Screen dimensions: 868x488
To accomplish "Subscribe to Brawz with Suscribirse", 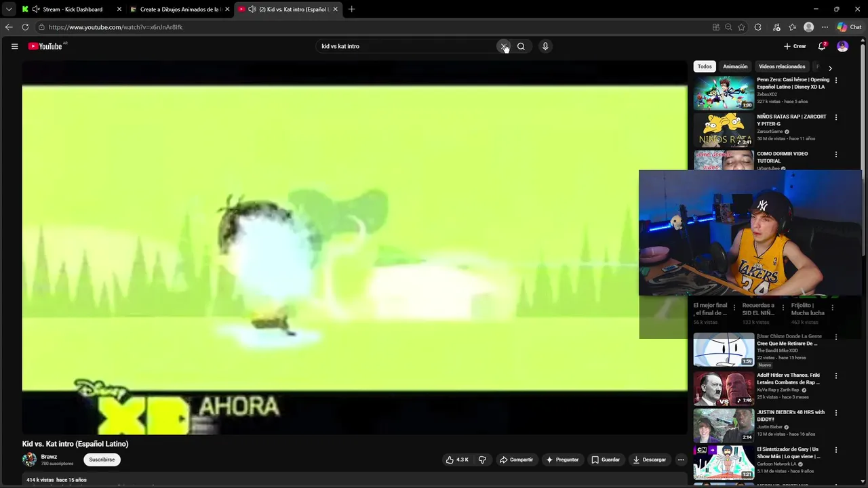I will coord(102,460).
